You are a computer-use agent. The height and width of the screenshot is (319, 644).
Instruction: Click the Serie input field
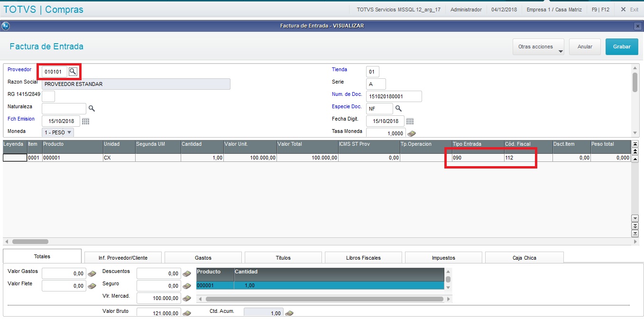376,84
